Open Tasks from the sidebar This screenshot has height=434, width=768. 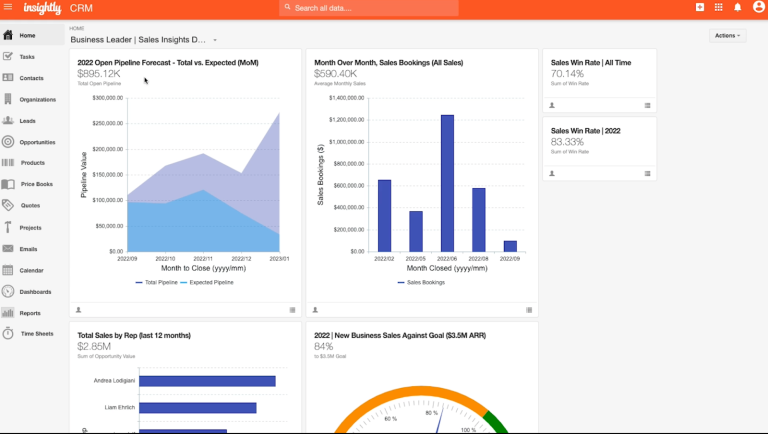point(27,56)
